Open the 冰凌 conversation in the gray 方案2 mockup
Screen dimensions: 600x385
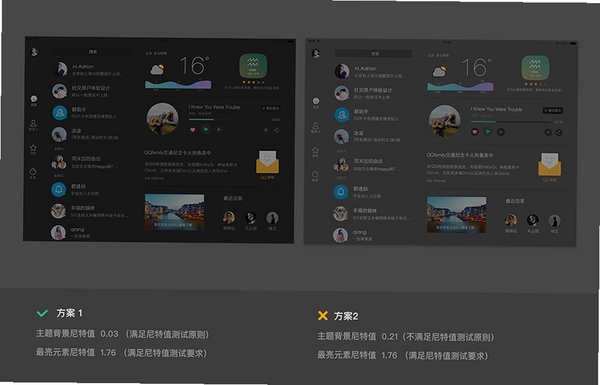coord(372,136)
